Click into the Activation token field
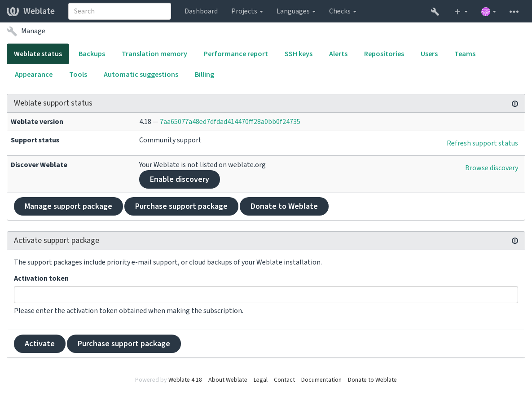 [x=266, y=295]
